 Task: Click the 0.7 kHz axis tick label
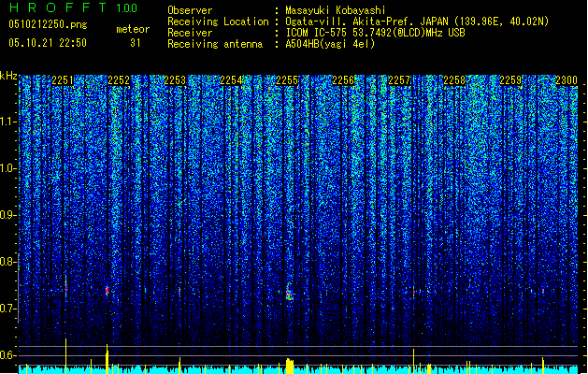coord(8,309)
